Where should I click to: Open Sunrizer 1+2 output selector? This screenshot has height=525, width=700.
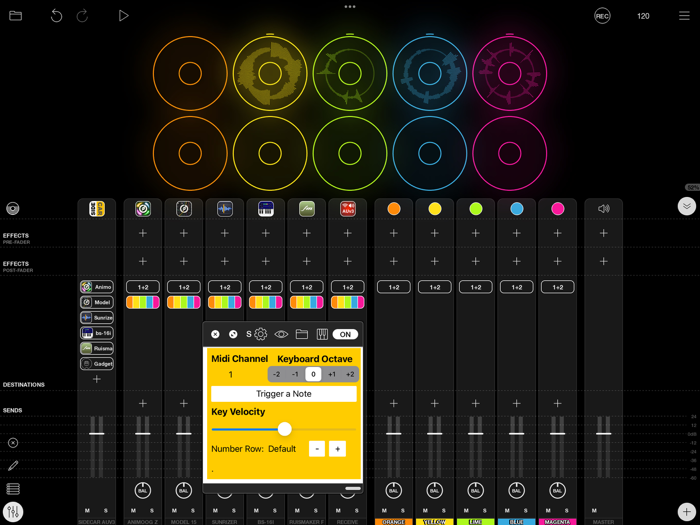tap(225, 287)
